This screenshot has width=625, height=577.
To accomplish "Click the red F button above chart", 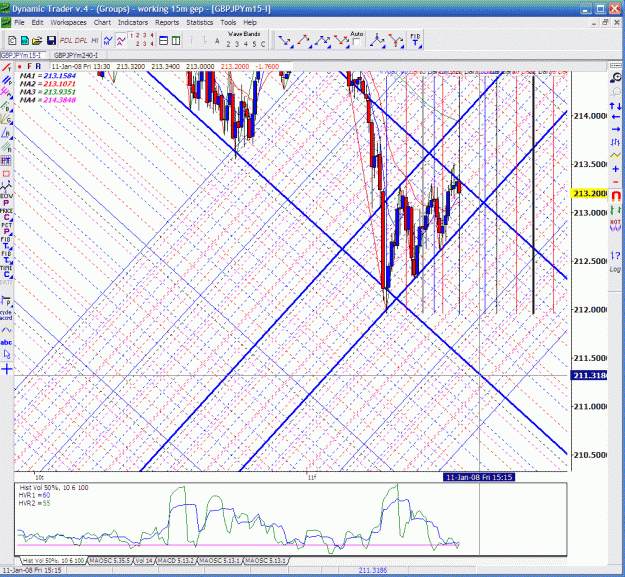I will [29, 66].
